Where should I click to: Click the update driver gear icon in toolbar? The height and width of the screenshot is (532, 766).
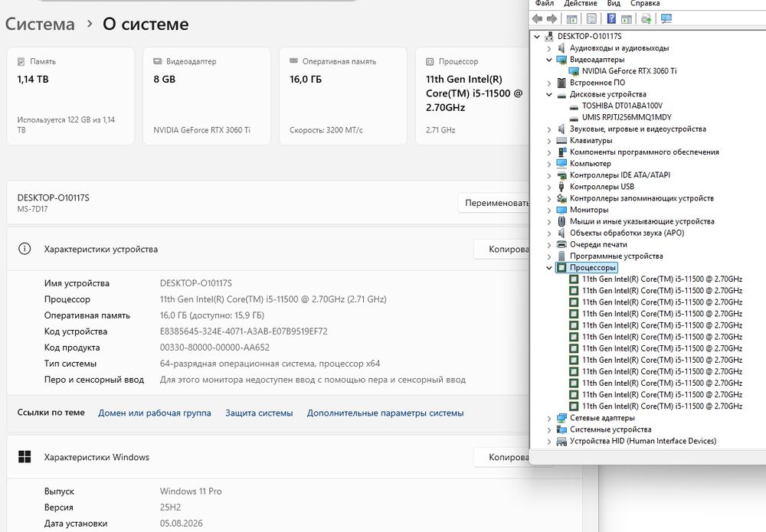(x=646, y=18)
